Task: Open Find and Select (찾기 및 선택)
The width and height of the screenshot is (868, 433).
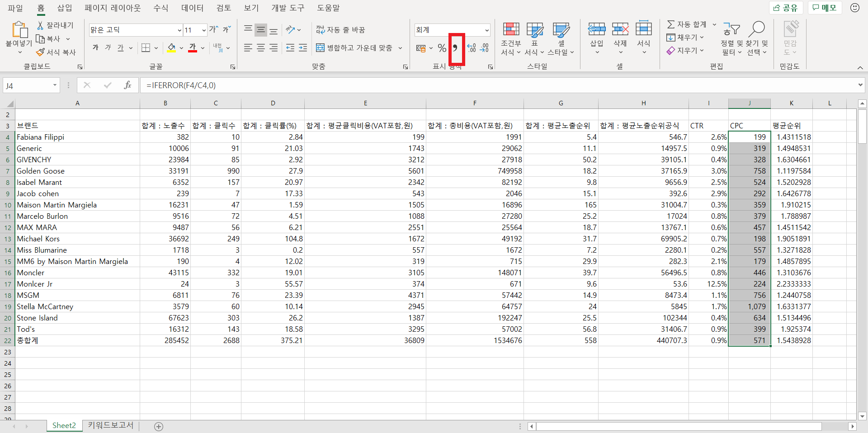Action: (757, 39)
